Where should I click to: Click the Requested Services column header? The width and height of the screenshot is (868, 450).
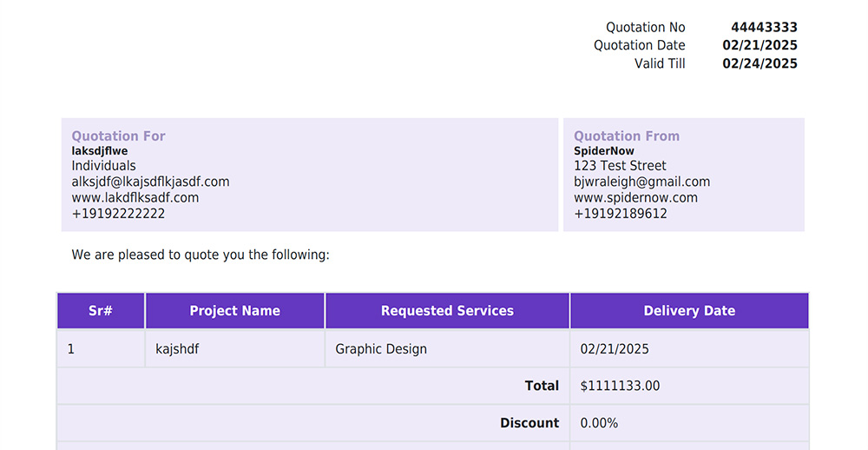(x=447, y=311)
